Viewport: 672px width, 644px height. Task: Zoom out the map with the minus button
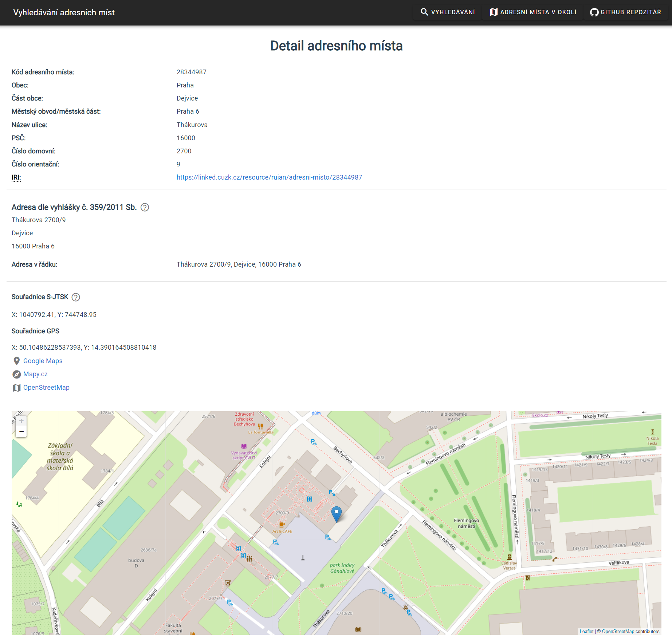click(x=21, y=432)
